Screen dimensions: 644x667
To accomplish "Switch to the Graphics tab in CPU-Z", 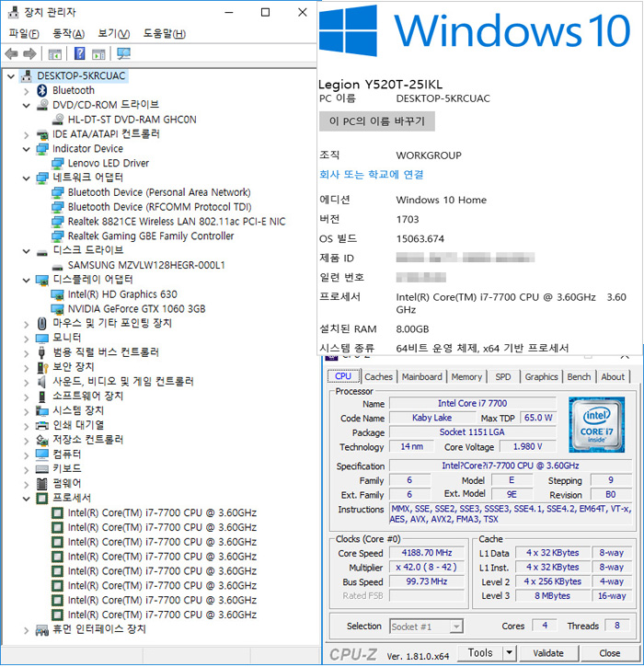I will tap(541, 377).
